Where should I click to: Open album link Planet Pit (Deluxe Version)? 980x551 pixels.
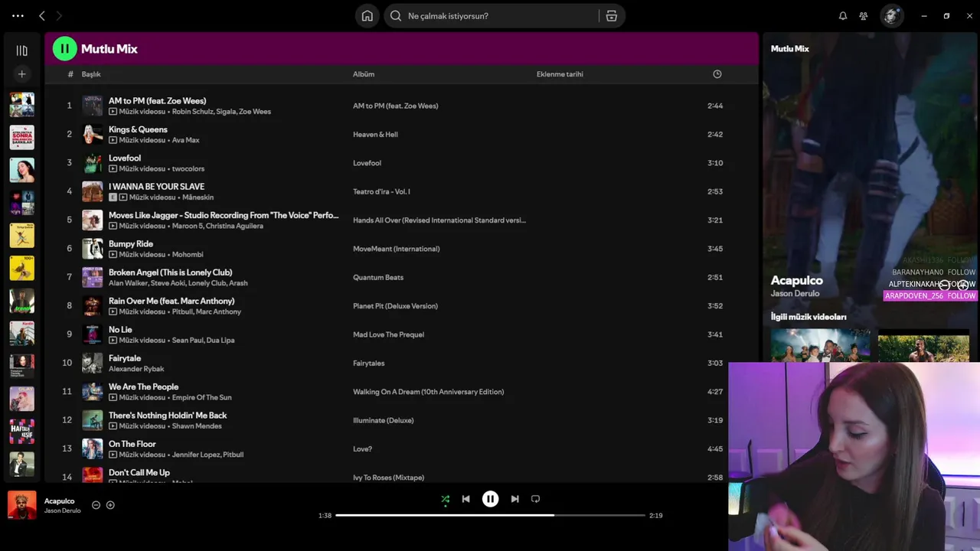[x=395, y=306]
